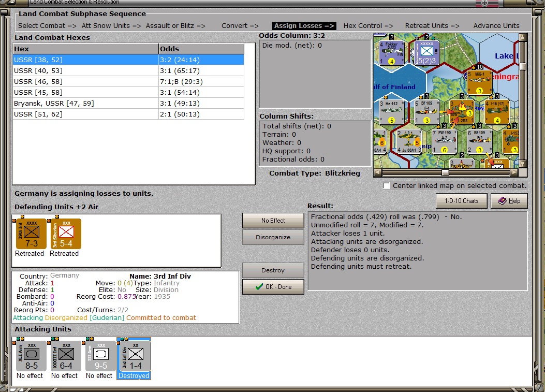The image size is (545, 392).
Task: Click the map horizontal scrollbar right arrow
Action: tap(515, 172)
